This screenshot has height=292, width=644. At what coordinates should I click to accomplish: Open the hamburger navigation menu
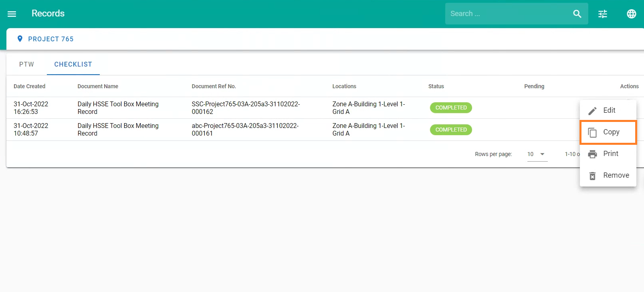tap(12, 14)
